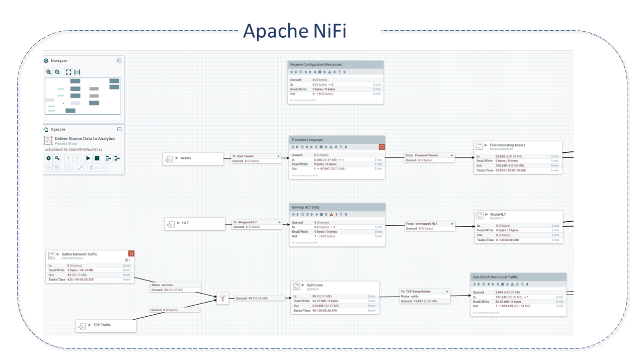Click Split Lines Out value 310,885

point(318,306)
